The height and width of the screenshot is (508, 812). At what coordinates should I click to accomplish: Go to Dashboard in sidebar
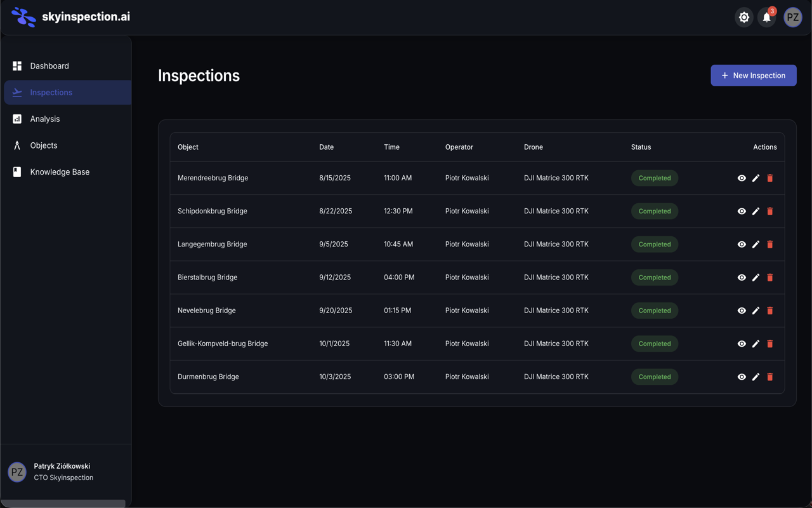49,66
